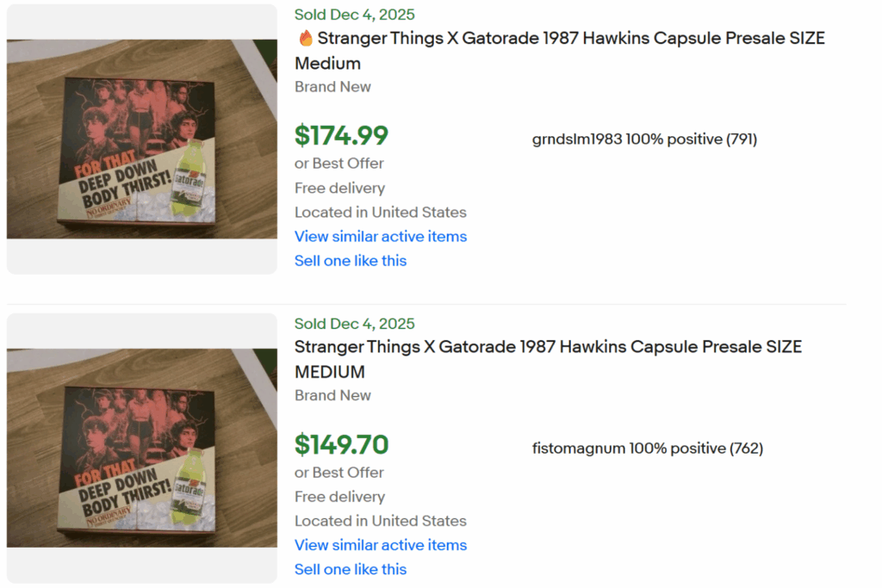Image resolution: width=882 pixels, height=588 pixels.
Task: Click 'Brand New' label on the first listing
Action: [x=332, y=86]
